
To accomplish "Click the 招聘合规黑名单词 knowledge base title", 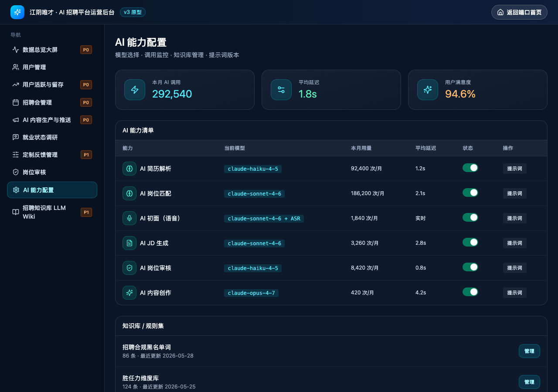I will 146,347.
